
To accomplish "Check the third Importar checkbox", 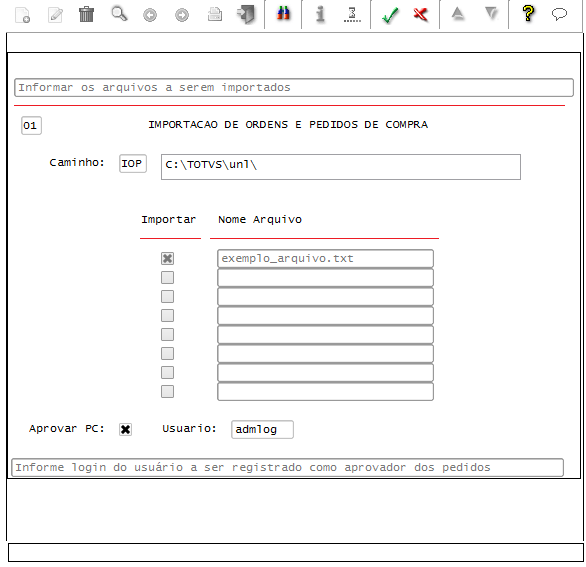I will [x=167, y=296].
